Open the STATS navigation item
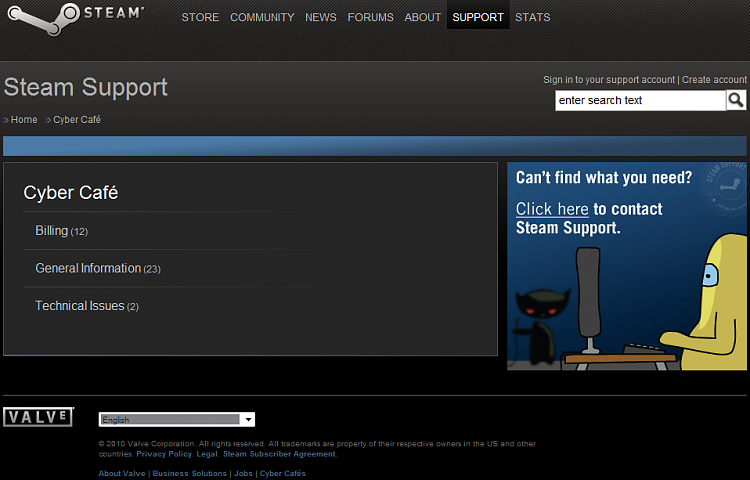 [532, 17]
